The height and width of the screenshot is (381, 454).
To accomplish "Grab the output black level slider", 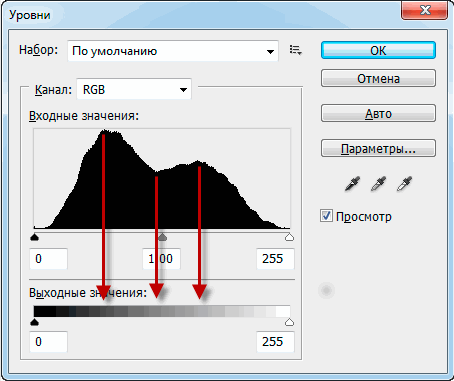I will pos(34,322).
